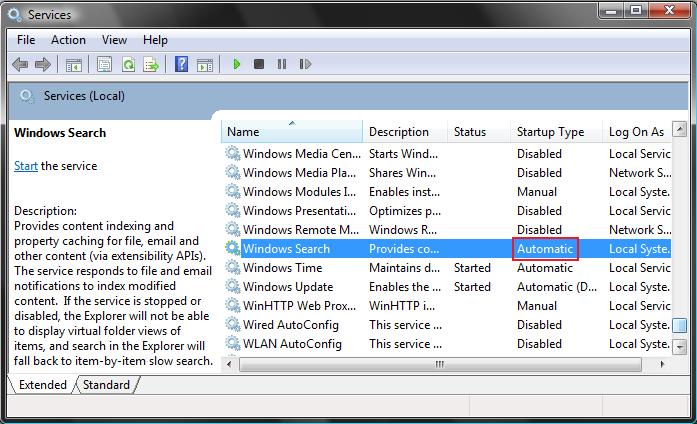This screenshot has height=424, width=697.
Task: Click Manual startup type of Windows Modules Installer
Action: tap(537, 192)
